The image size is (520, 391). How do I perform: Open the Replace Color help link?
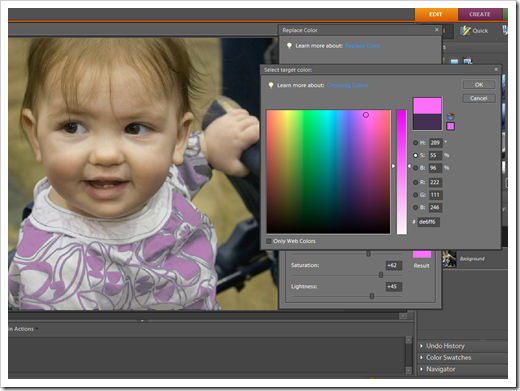(362, 46)
